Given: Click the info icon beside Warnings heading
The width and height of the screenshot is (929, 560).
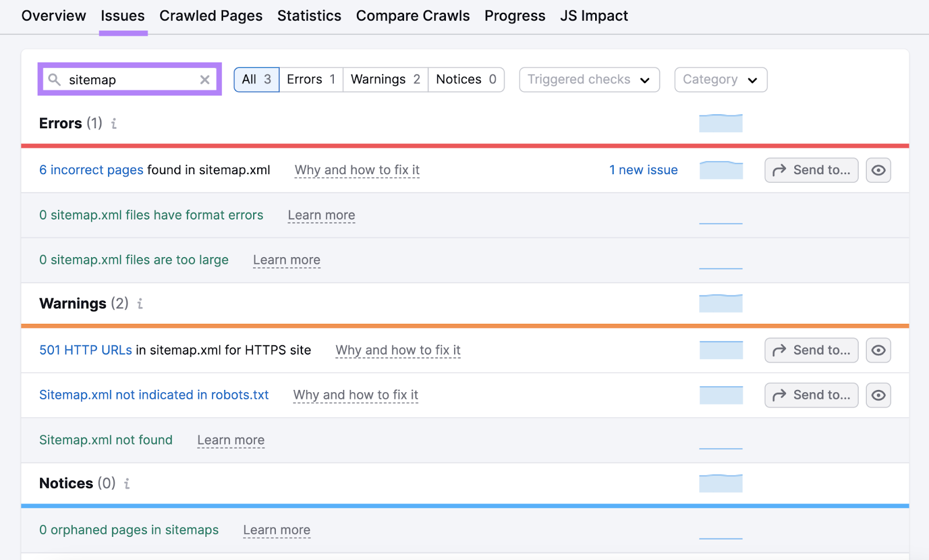Looking at the screenshot, I should coord(139,304).
